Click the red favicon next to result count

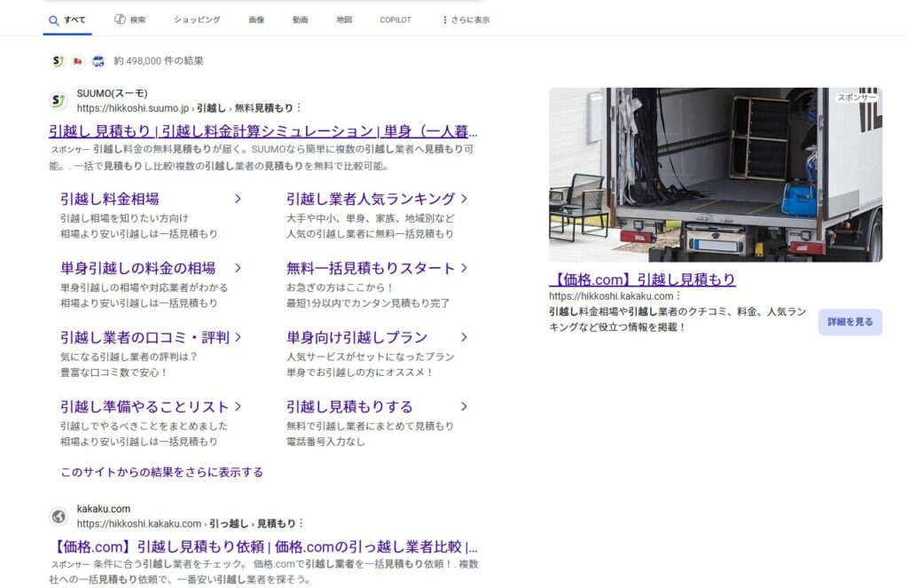coord(78,61)
